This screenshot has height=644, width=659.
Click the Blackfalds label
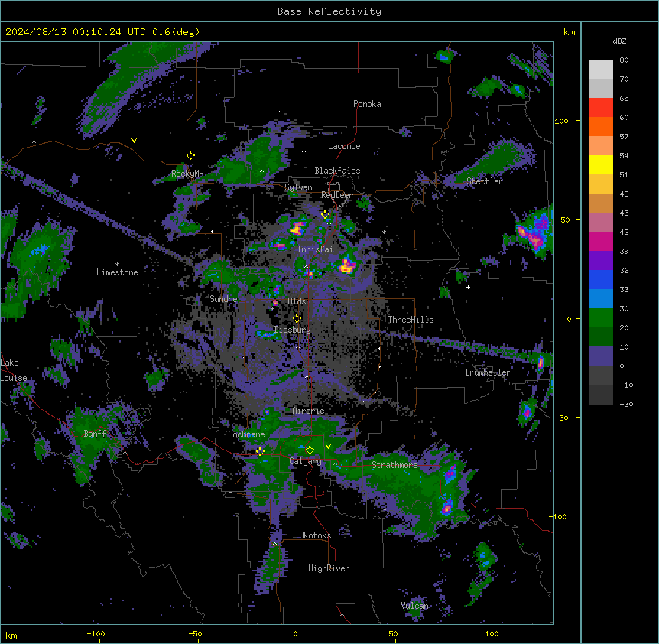[337, 171]
